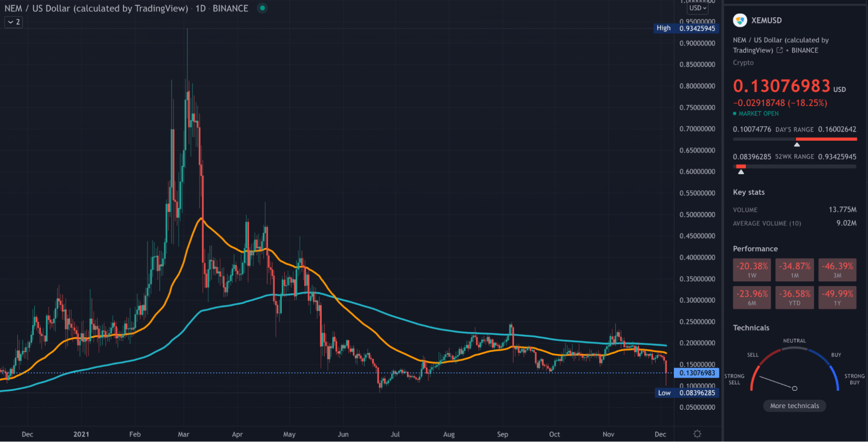Click the XEMUSD symbol title
Viewport: 868px width, 442px height.
click(766, 20)
